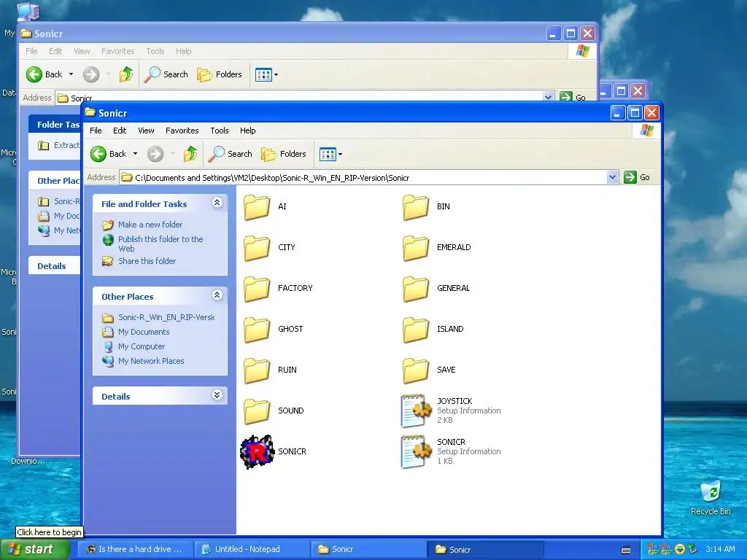
Task: Open the File menu in front window
Action: point(96,131)
